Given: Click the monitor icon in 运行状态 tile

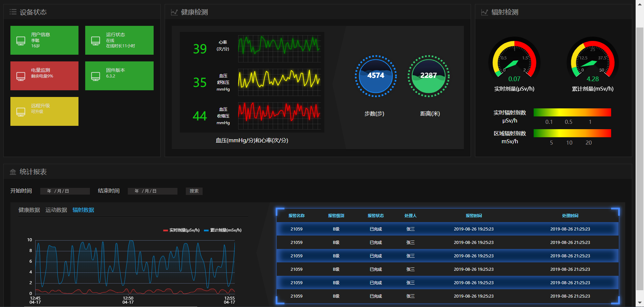Looking at the screenshot, I should tap(96, 41).
